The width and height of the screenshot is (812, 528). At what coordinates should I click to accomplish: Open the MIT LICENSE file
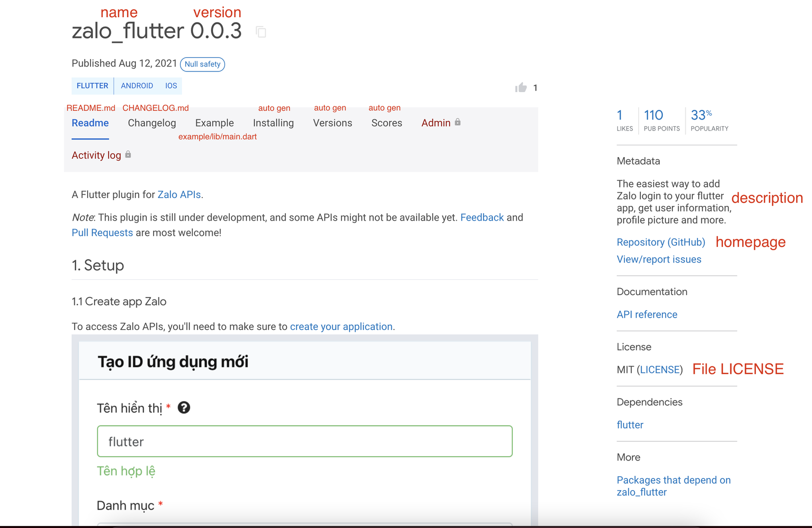660,369
